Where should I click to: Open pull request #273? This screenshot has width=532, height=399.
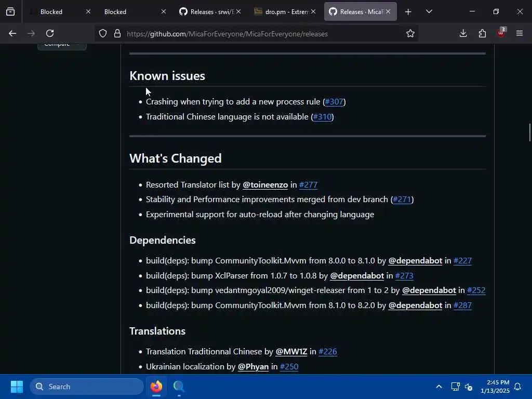(404, 275)
